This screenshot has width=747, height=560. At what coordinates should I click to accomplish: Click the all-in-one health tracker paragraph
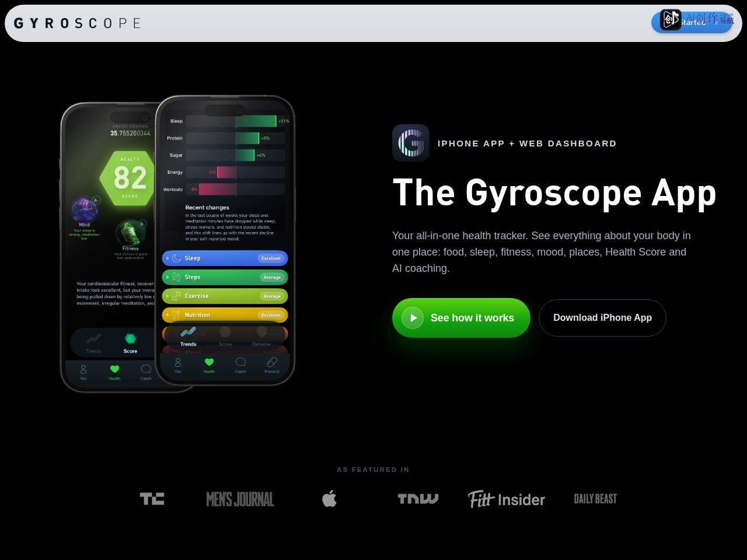coord(542,252)
